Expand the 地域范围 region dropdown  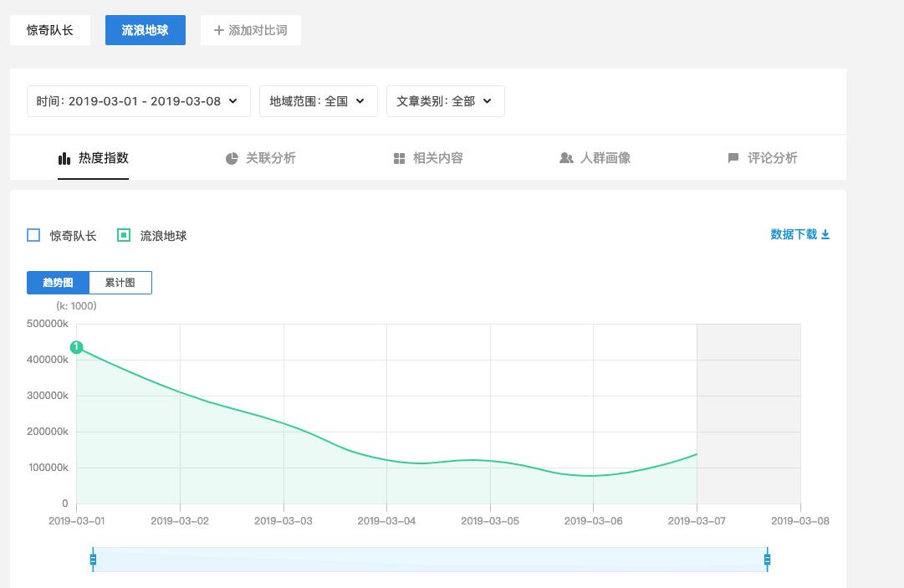318,101
